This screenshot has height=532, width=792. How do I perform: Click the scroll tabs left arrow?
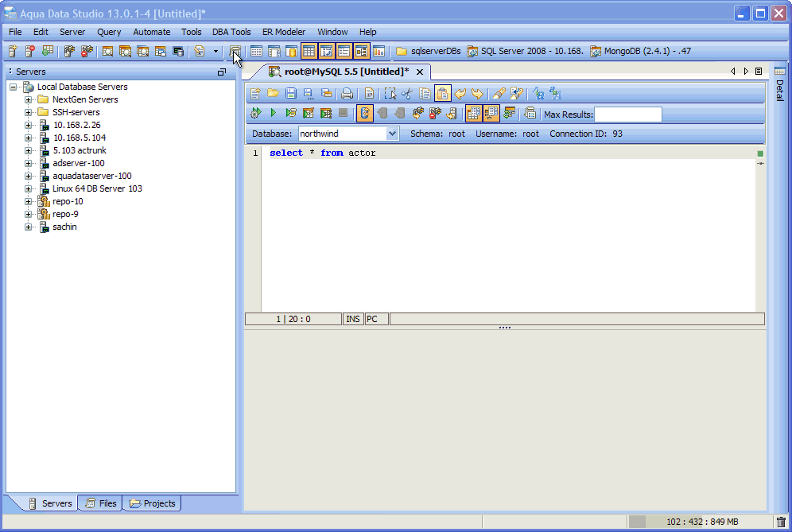(x=733, y=72)
